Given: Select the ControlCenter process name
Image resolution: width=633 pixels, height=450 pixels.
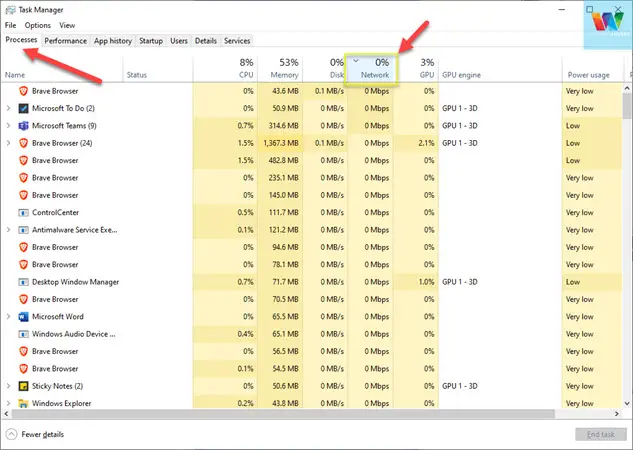Looking at the screenshot, I should [55, 212].
